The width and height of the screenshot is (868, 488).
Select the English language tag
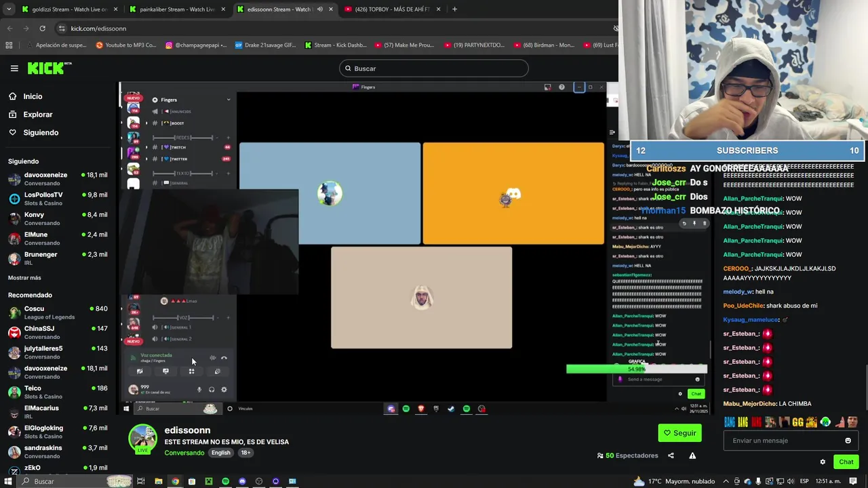(221, 453)
